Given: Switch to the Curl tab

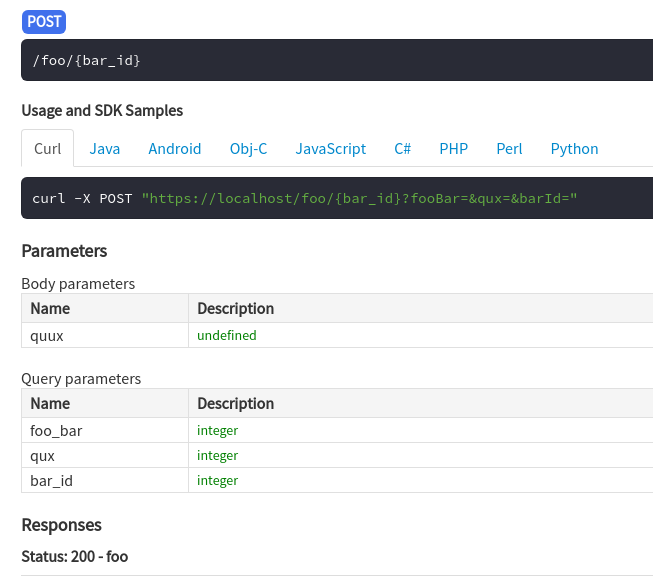Looking at the screenshot, I should 47,149.
